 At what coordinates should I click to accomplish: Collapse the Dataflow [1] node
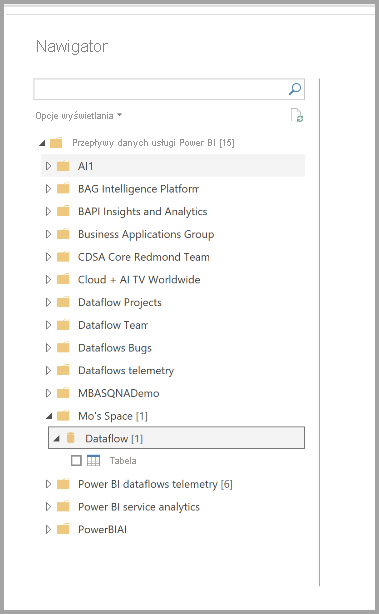56,439
